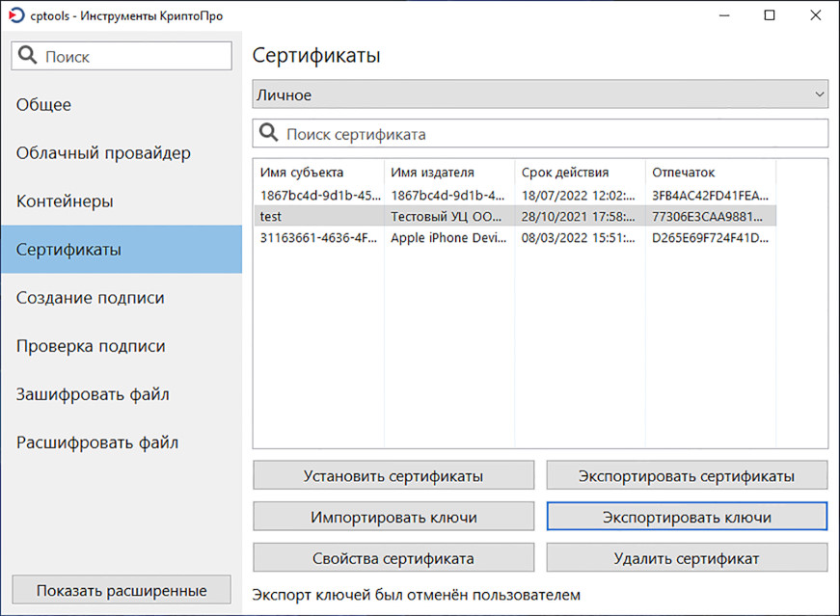Sort by Срок действия column header
840x616 pixels.
(x=565, y=173)
